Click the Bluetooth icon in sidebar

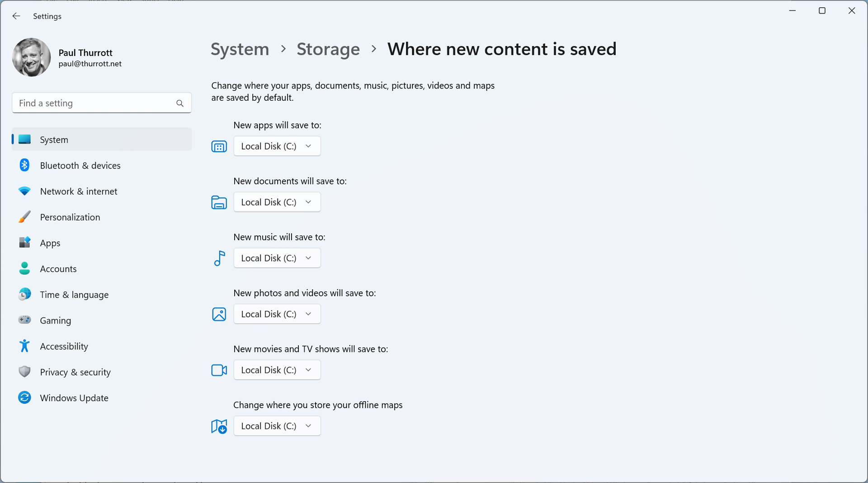(24, 165)
